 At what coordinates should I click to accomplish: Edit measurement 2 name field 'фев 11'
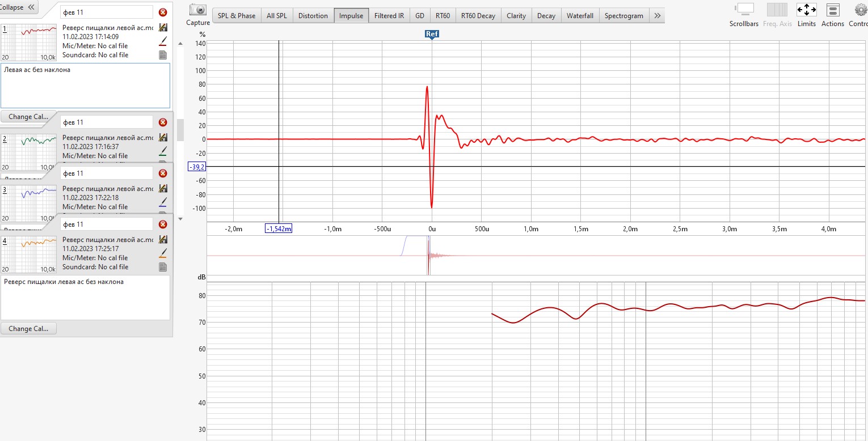(107, 122)
